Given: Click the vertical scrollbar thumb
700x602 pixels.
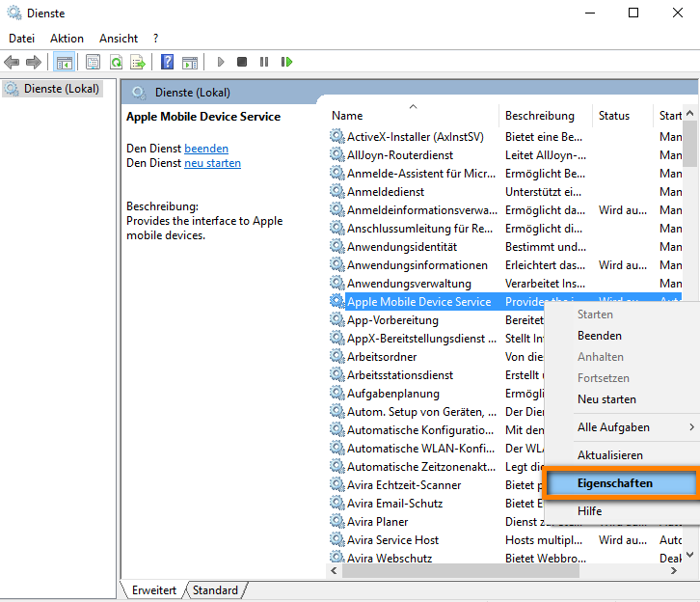Looking at the screenshot, I should (x=690, y=143).
